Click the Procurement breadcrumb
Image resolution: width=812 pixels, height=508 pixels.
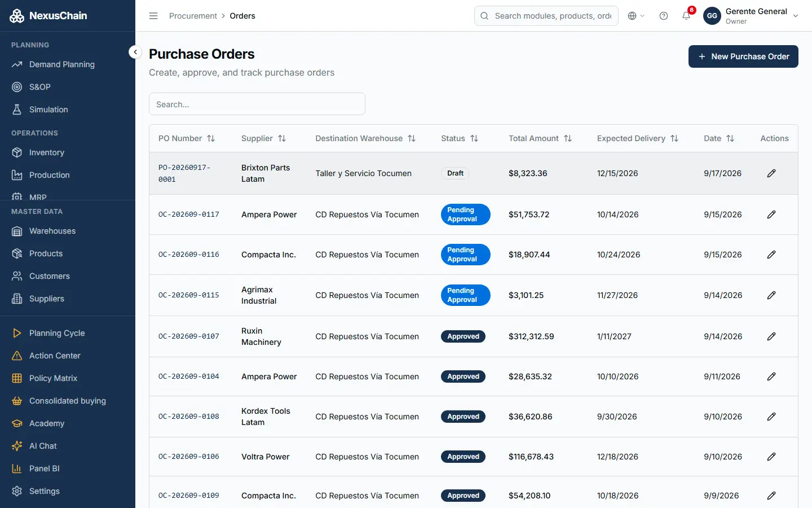point(193,16)
